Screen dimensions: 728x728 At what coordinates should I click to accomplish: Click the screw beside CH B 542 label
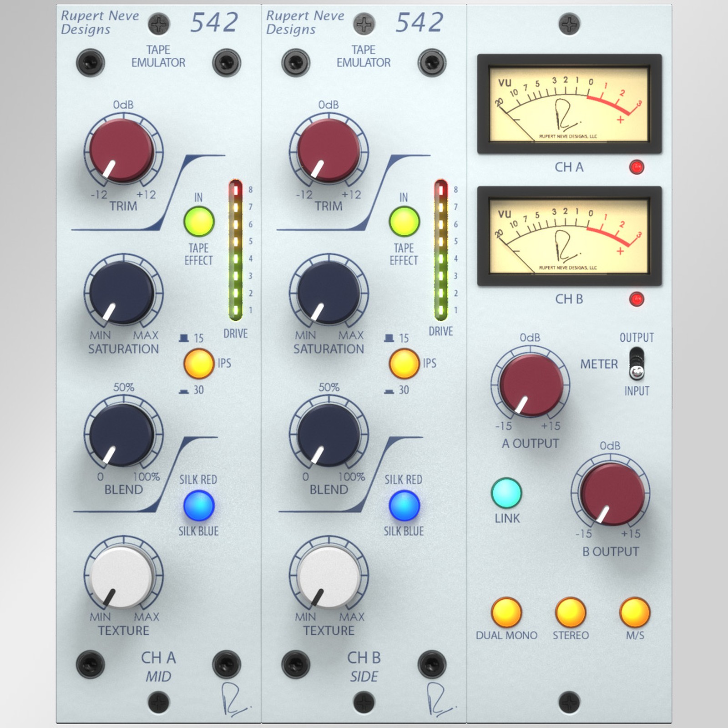[364, 25]
